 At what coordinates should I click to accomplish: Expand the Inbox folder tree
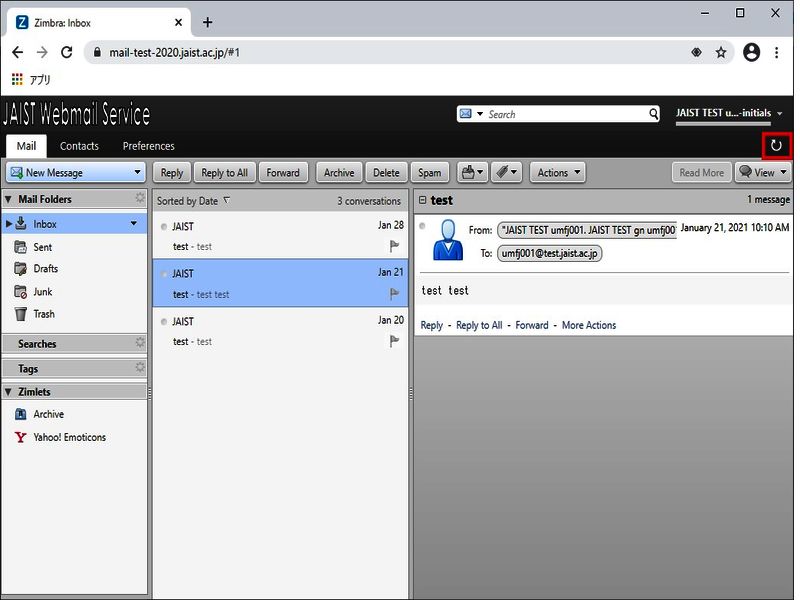[8, 223]
